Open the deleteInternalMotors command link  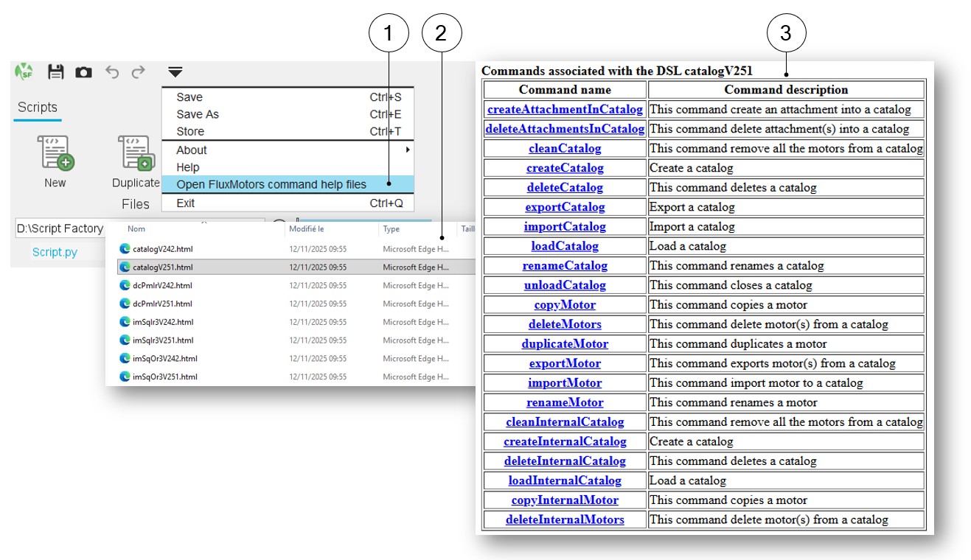(x=565, y=519)
